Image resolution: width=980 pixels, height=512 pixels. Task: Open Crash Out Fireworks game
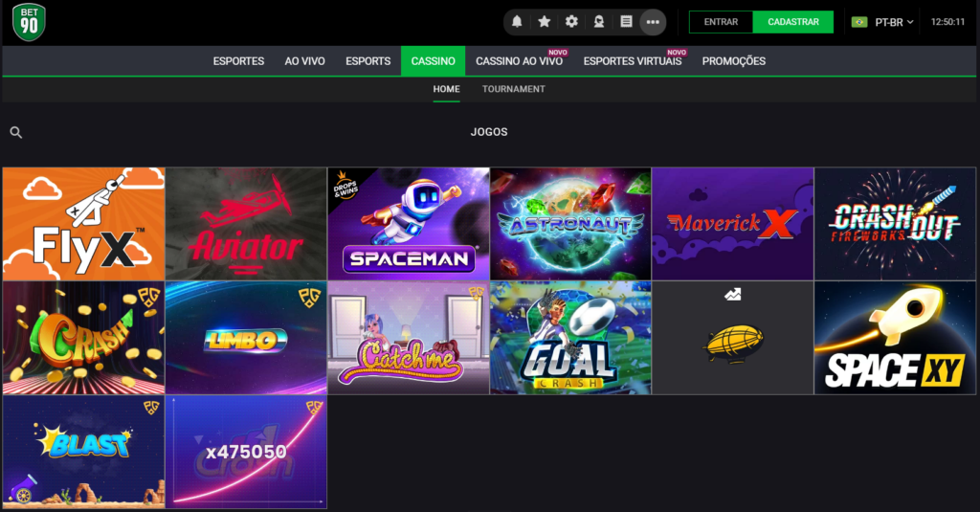895,224
